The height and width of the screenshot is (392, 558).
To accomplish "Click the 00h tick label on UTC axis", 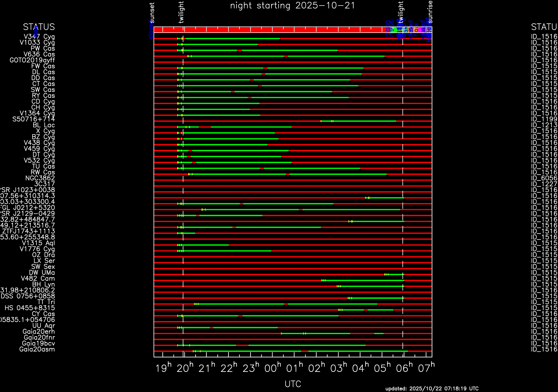I will coord(272,369).
